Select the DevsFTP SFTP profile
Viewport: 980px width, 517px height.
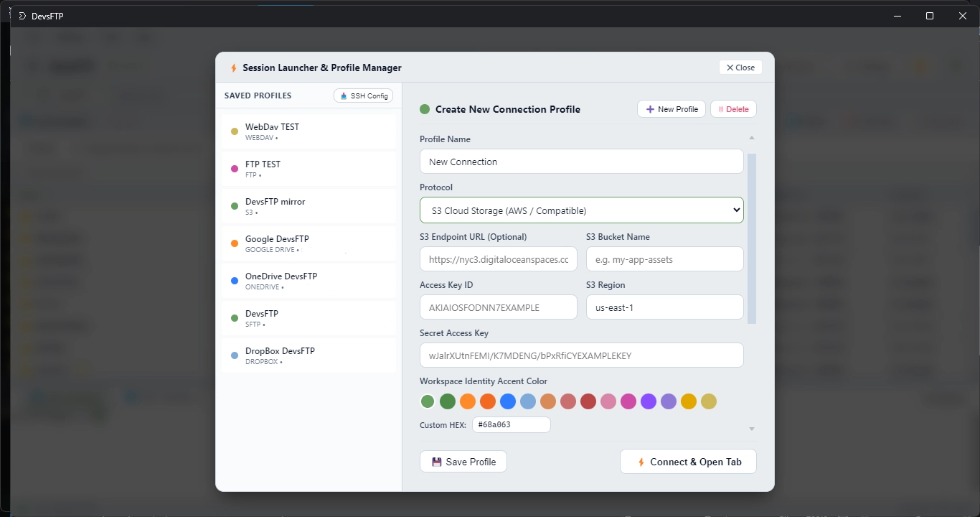309,318
